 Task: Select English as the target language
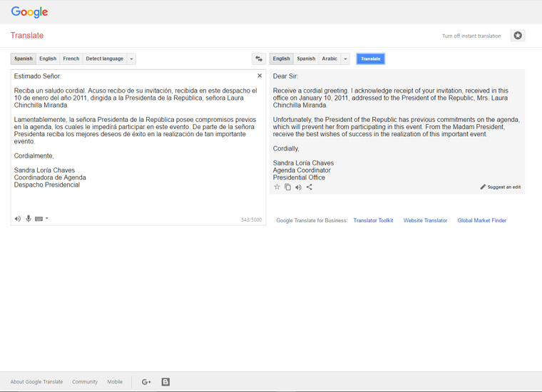click(x=282, y=58)
